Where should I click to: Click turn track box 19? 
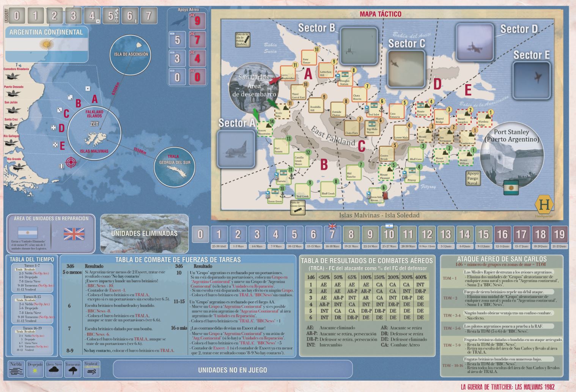tap(559, 234)
